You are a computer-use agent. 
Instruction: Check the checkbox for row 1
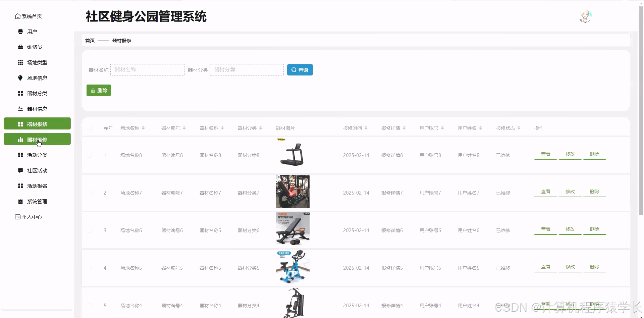[x=89, y=155]
